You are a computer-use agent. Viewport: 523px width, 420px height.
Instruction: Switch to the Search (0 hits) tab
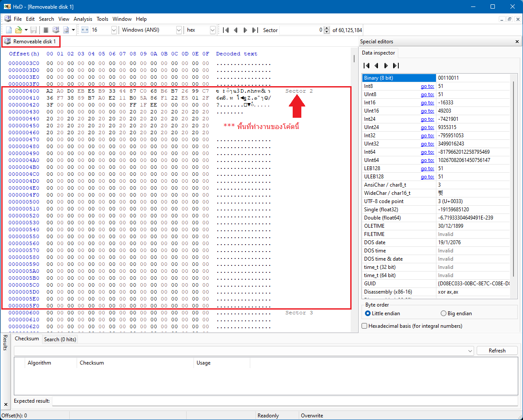click(x=60, y=339)
